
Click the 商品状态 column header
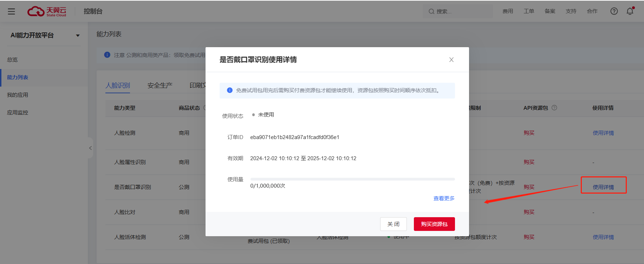coord(189,108)
